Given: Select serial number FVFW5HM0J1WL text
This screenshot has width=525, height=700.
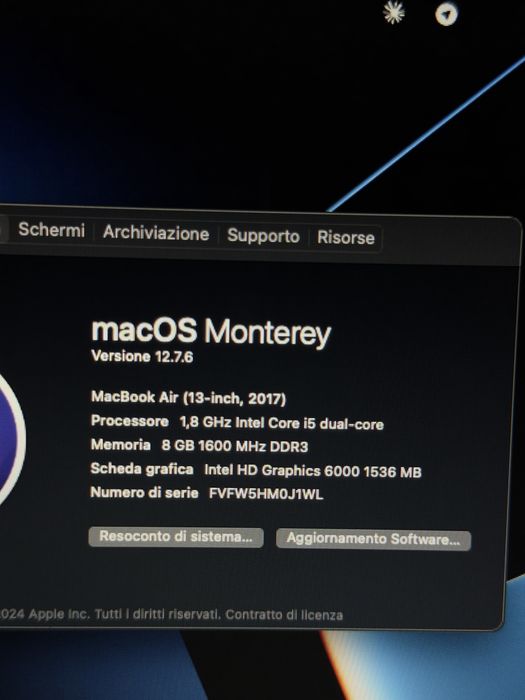Looking at the screenshot, I should [x=266, y=494].
